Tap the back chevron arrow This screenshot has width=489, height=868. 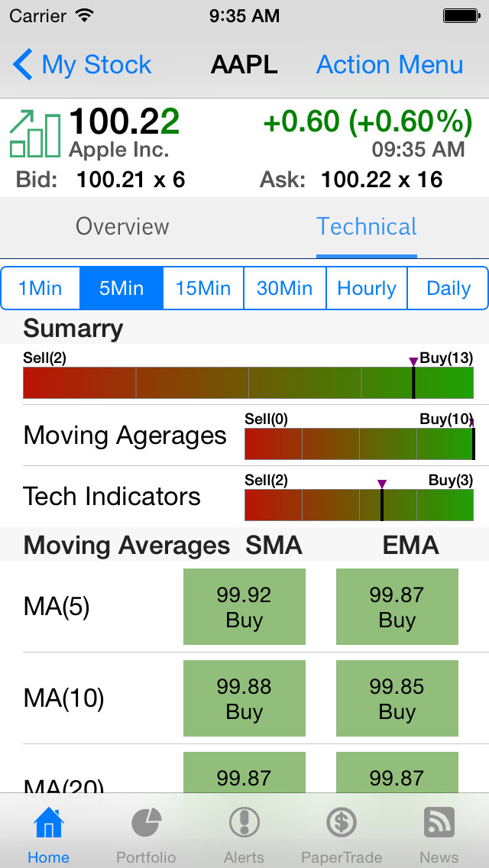click(23, 65)
